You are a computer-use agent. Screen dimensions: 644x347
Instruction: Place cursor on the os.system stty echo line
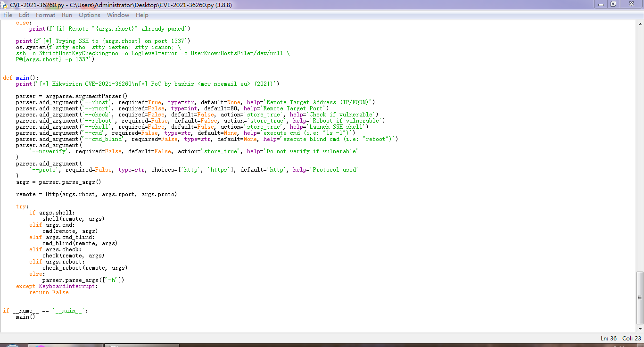point(98,47)
